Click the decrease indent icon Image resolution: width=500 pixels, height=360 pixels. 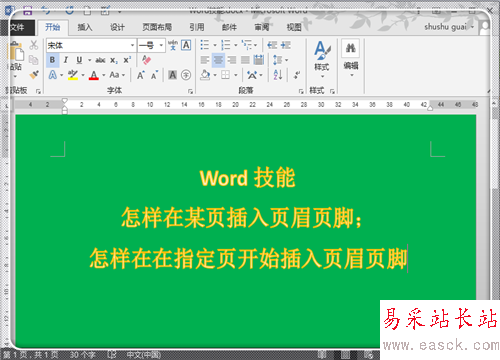pyautogui.click(x=272, y=45)
